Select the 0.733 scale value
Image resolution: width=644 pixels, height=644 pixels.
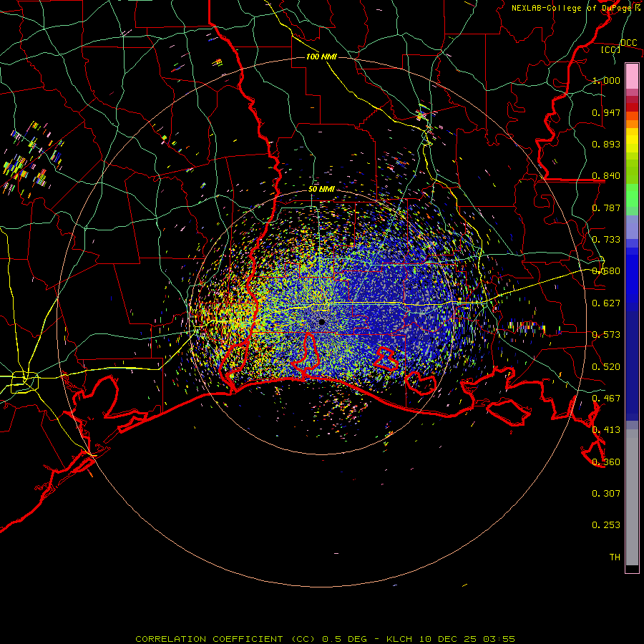pyautogui.click(x=606, y=240)
